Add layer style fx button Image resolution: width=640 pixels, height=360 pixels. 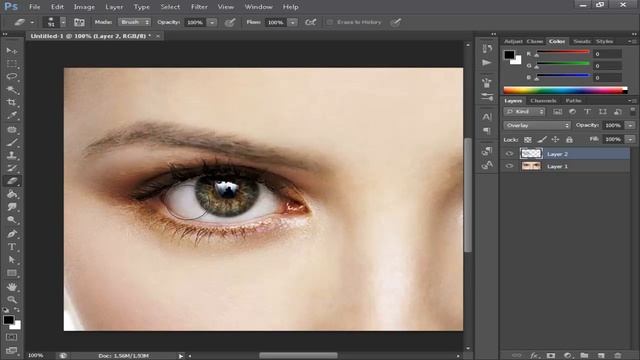coord(534,356)
